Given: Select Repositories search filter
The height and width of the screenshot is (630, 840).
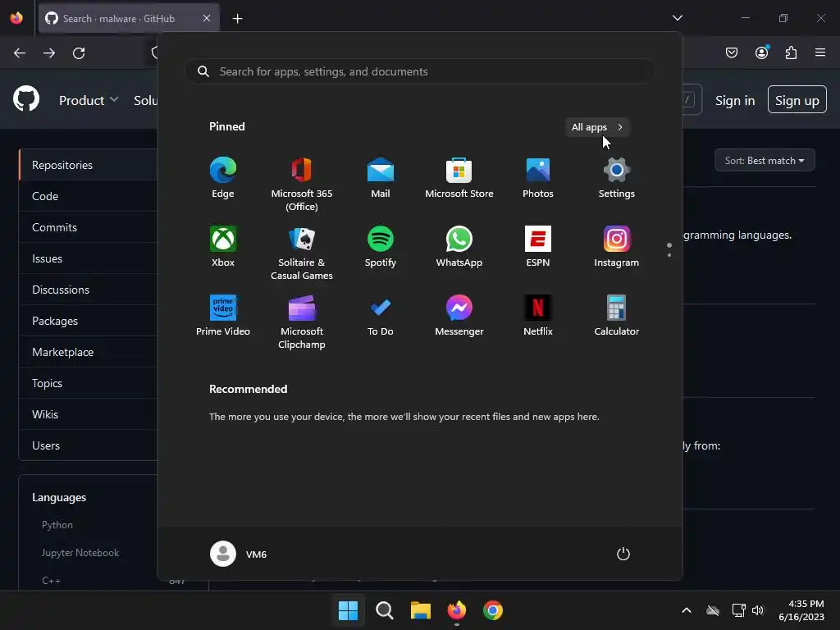Looking at the screenshot, I should (89, 165).
